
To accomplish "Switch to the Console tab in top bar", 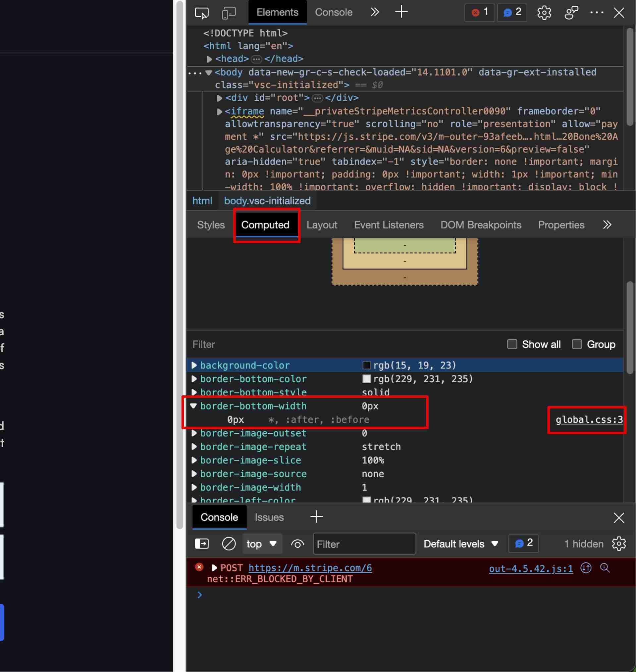I will (x=334, y=12).
